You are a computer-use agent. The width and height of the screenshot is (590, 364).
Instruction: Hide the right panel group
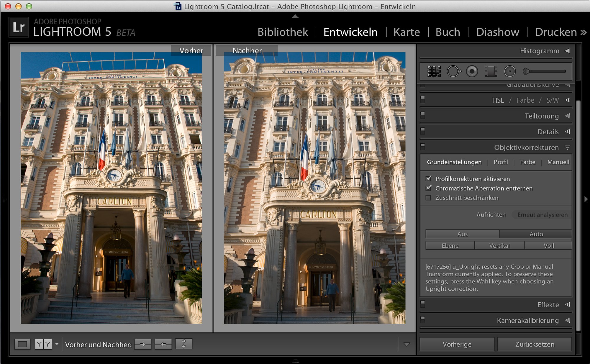tap(586, 199)
